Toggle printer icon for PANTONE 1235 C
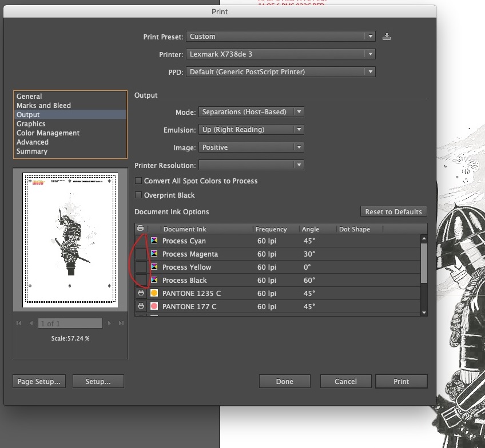 [x=141, y=293]
